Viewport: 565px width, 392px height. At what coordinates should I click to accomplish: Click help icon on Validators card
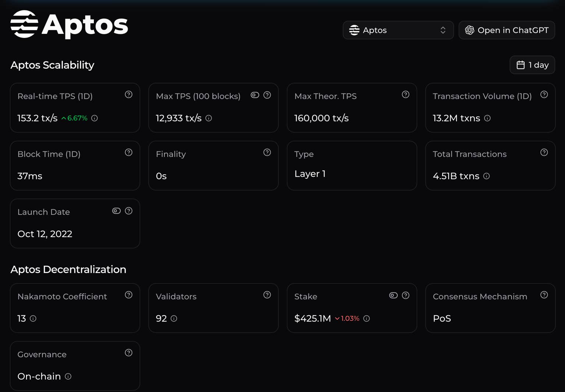[267, 295]
